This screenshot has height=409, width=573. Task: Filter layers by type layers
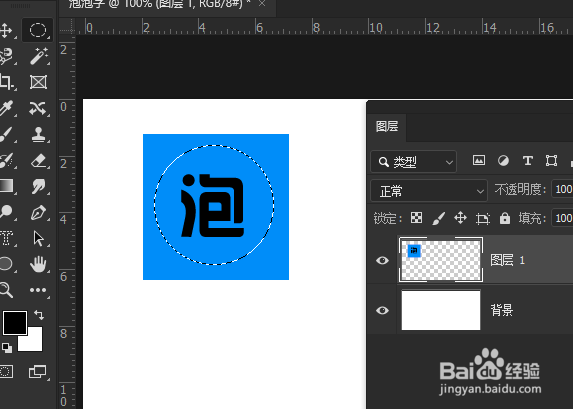tap(528, 160)
